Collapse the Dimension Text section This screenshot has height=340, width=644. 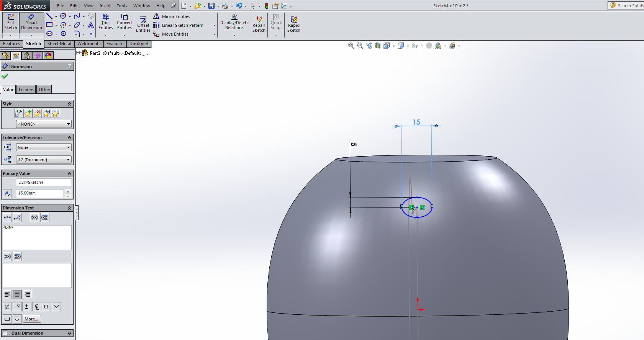(x=69, y=208)
